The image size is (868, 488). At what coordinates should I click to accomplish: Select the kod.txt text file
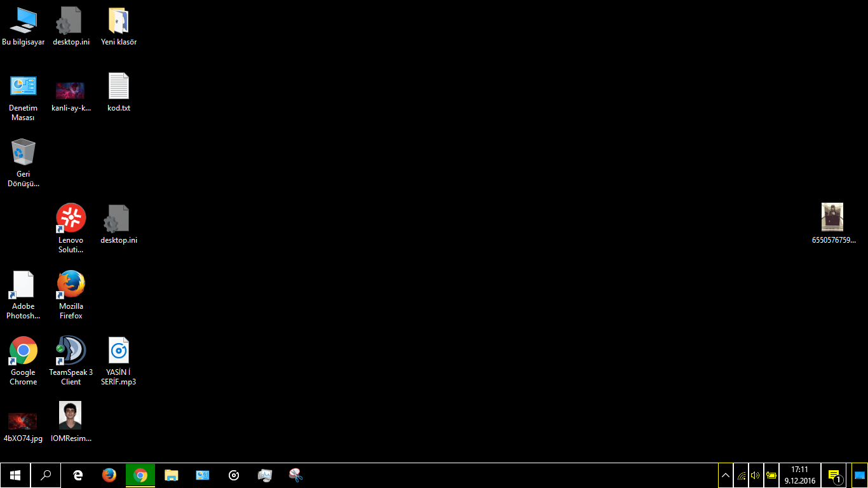click(119, 93)
